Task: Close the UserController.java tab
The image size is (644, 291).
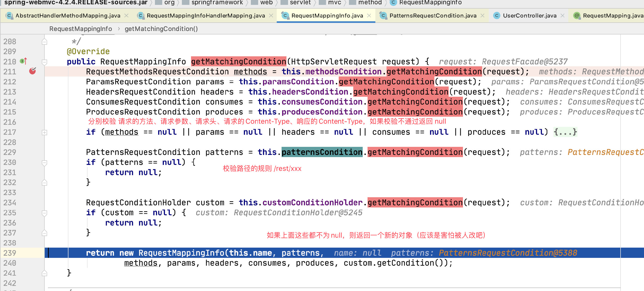Action: [x=563, y=16]
